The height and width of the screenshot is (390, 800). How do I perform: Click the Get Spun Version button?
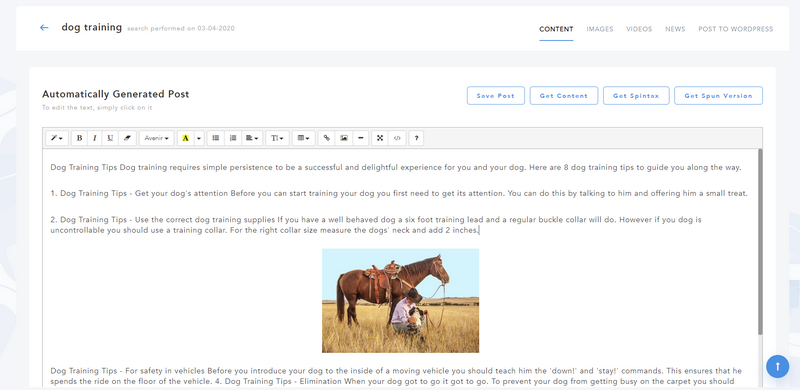click(x=718, y=95)
